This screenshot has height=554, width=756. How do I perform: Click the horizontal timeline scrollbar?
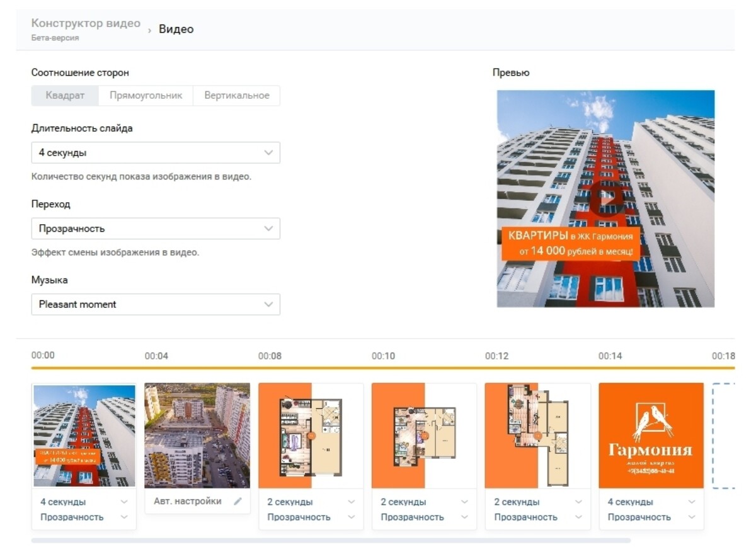point(331,540)
